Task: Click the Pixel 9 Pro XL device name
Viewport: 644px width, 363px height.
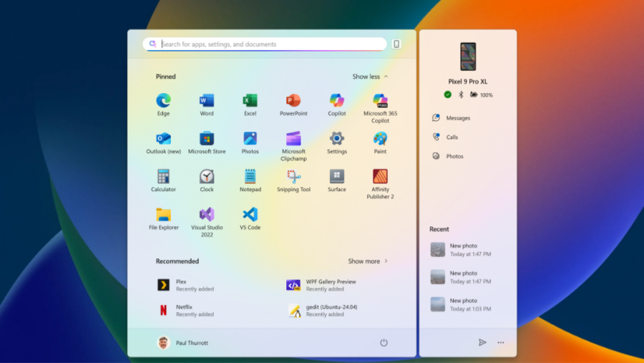Action: [x=468, y=82]
